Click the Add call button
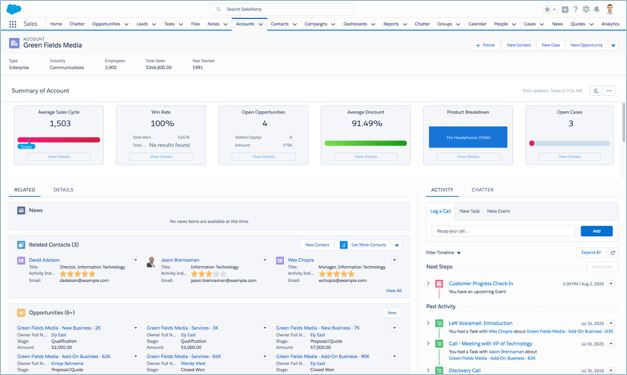Viewport: 627px width, 375px height. 597,231
